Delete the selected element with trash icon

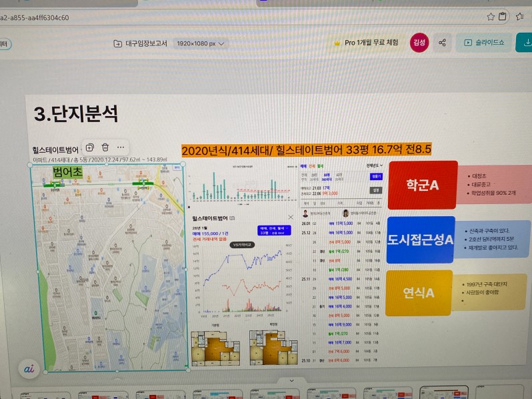click(105, 147)
